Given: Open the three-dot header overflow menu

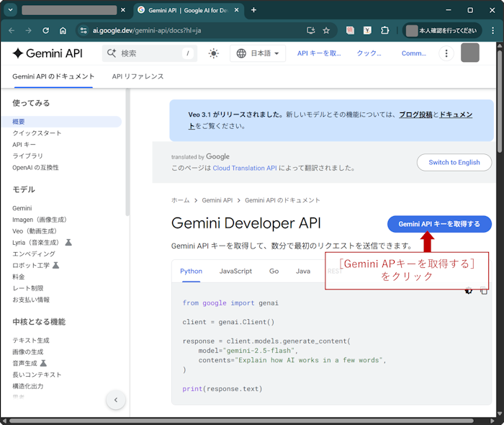Looking at the screenshot, I should [x=446, y=53].
